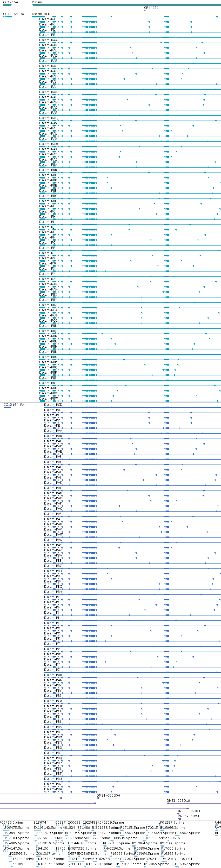Click the Dscam-RBA transcript label
This screenshot has width=221, height=868.
click(x=48, y=165)
